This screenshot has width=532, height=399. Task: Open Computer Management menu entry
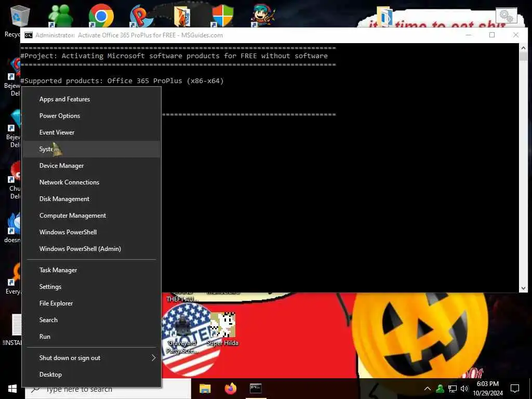tap(91, 216)
